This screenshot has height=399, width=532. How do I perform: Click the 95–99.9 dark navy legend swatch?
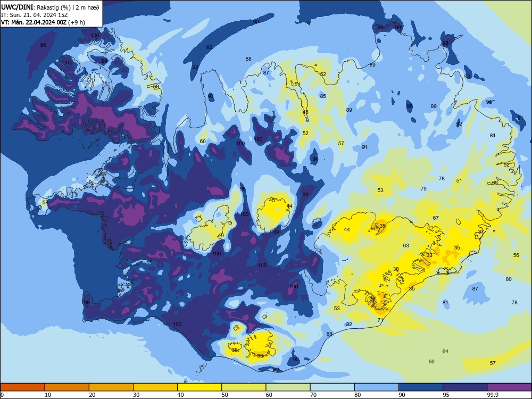click(465, 387)
